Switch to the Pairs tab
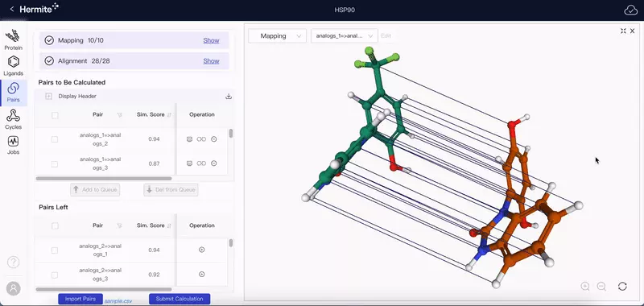The height and width of the screenshot is (306, 644). (x=13, y=93)
